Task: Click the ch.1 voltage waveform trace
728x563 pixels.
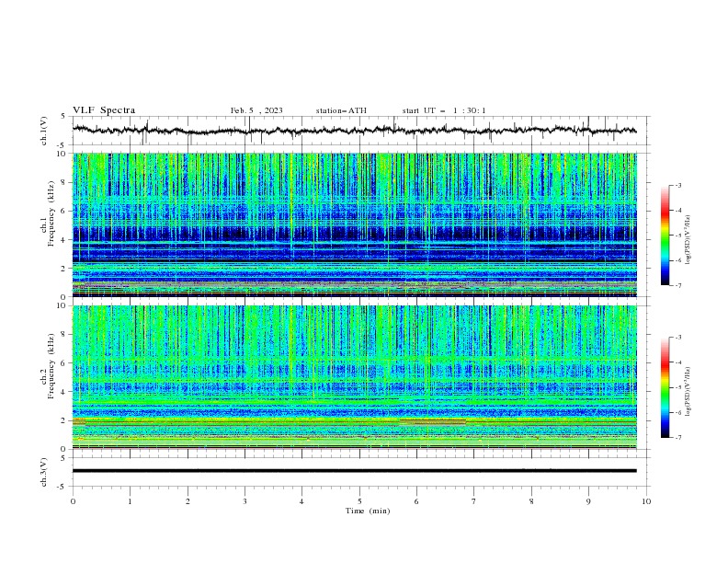Action: pos(354,131)
